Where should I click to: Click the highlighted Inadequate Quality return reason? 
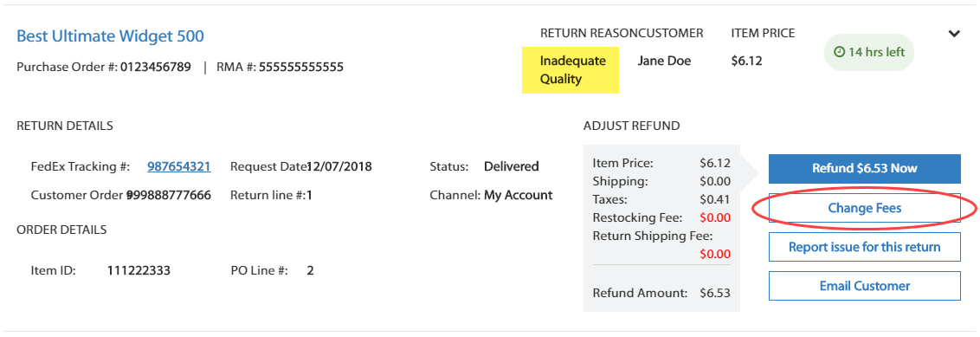(x=570, y=70)
